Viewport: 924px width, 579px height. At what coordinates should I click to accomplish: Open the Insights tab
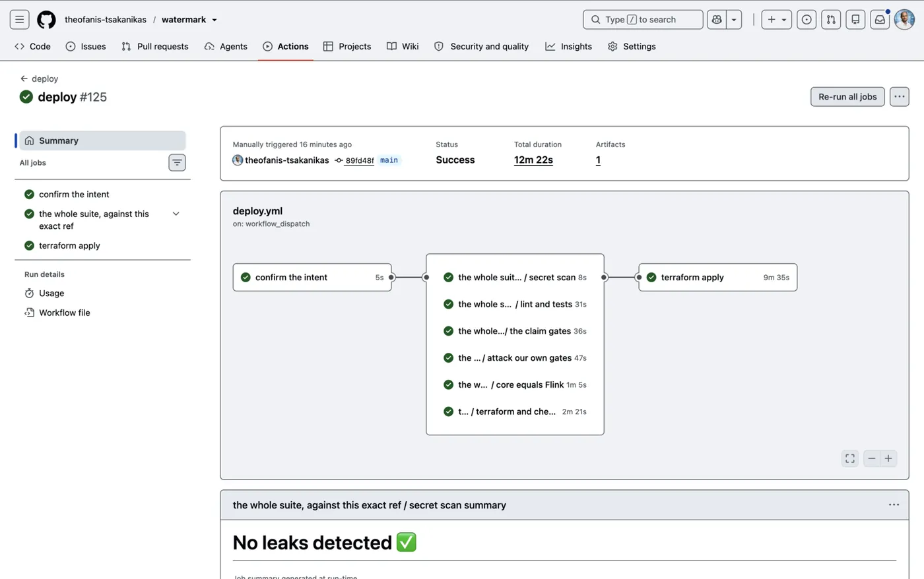(x=569, y=46)
